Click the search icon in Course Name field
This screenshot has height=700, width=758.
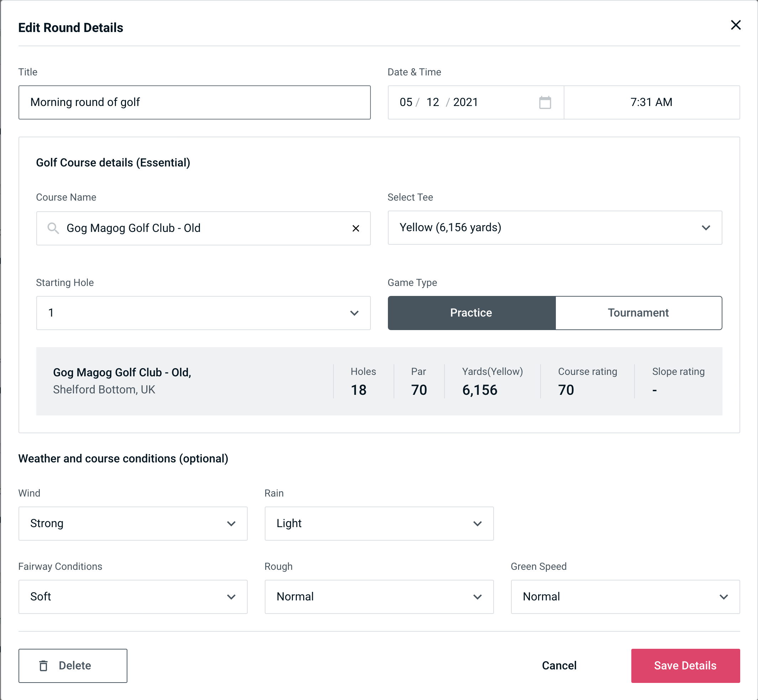coord(53,228)
